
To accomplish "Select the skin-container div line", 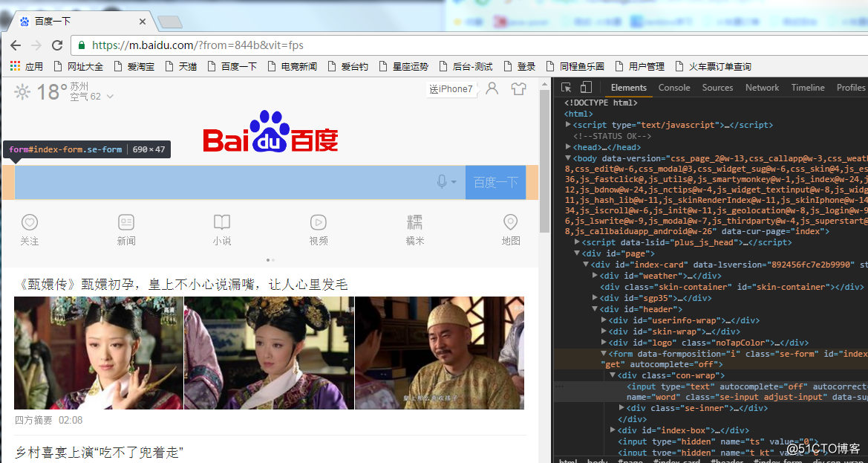I will (732, 287).
